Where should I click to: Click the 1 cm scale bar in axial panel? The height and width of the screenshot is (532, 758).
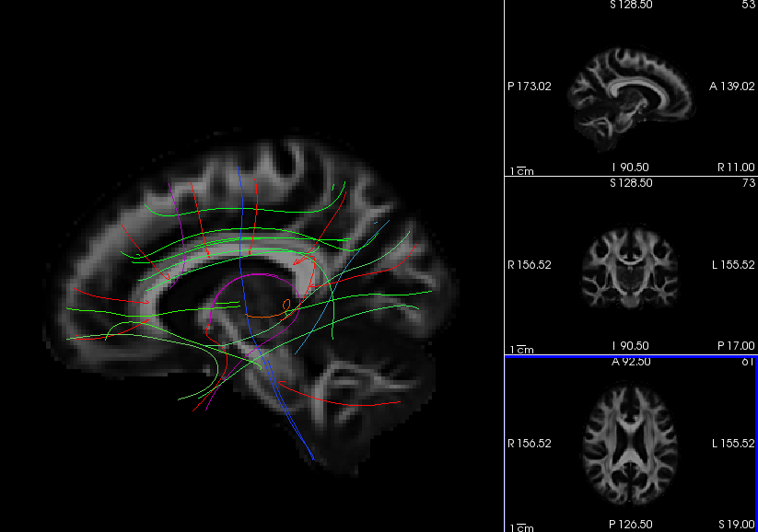click(521, 526)
